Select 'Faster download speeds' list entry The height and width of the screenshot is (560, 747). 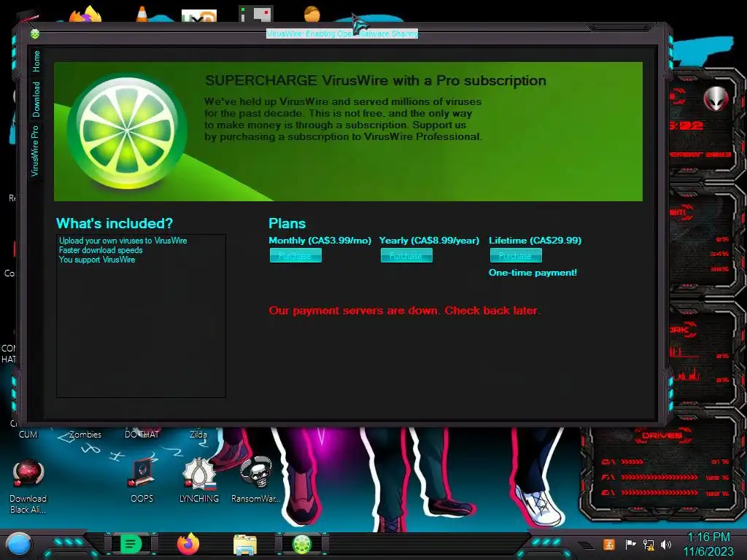[x=101, y=251]
